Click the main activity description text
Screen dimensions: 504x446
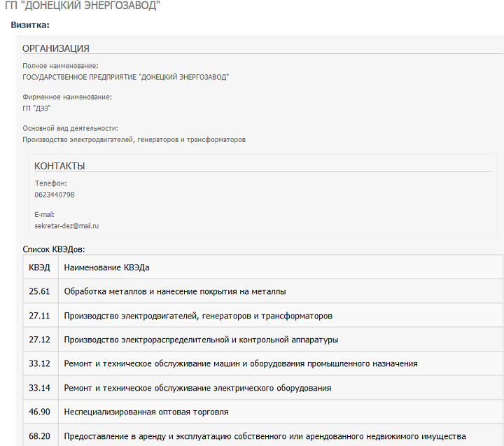click(134, 139)
